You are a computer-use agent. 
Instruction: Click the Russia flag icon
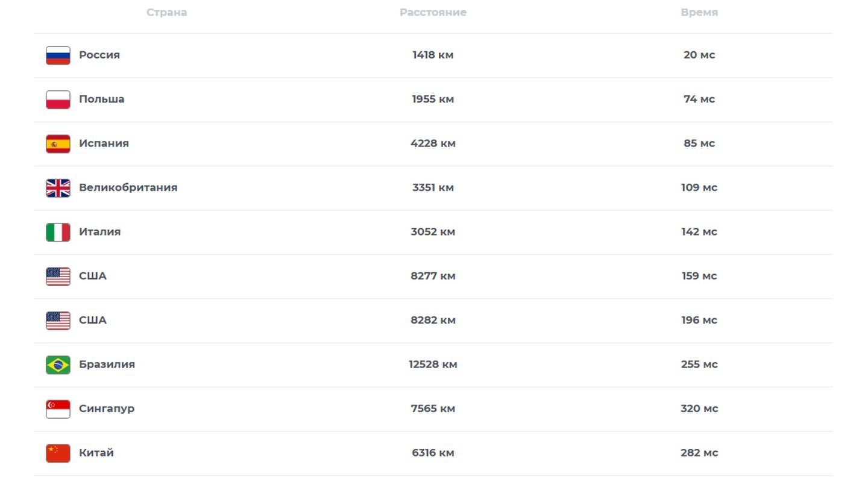pyautogui.click(x=58, y=55)
